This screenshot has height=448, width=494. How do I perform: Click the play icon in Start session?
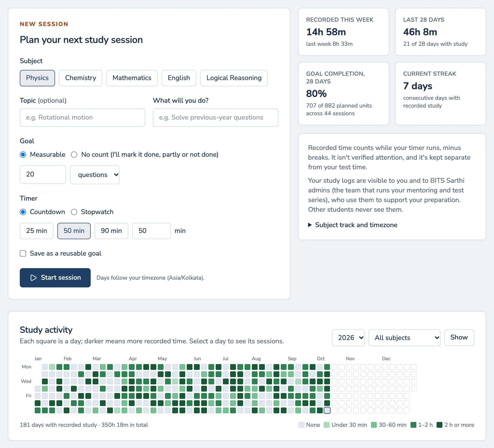[33, 278]
